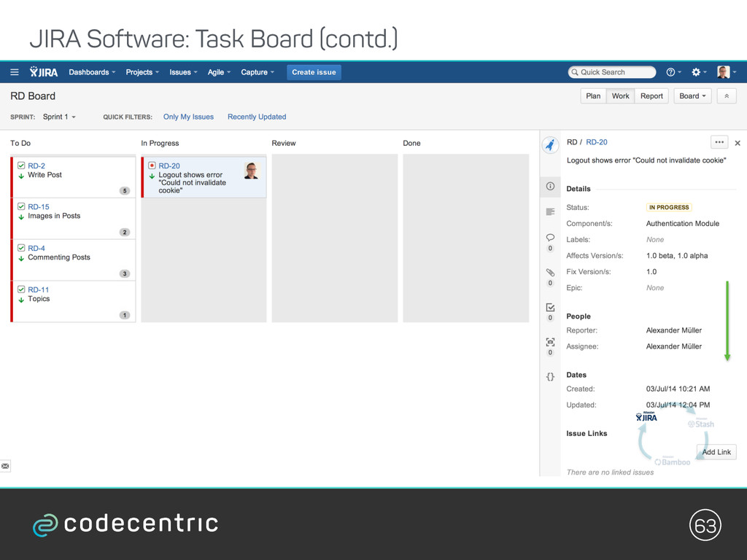Click the Quick Search field
The height and width of the screenshot is (560, 747).
pyautogui.click(x=612, y=72)
